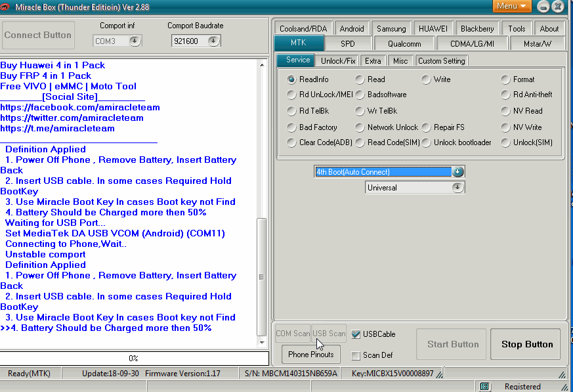Screen dimensions: 573x392
Task: Select the Unlock bootloader option
Action: coord(426,142)
